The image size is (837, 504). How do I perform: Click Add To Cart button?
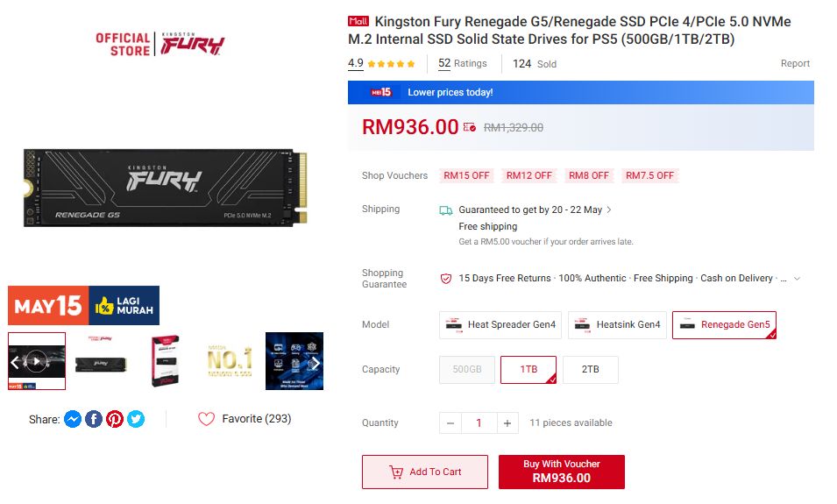pos(425,472)
